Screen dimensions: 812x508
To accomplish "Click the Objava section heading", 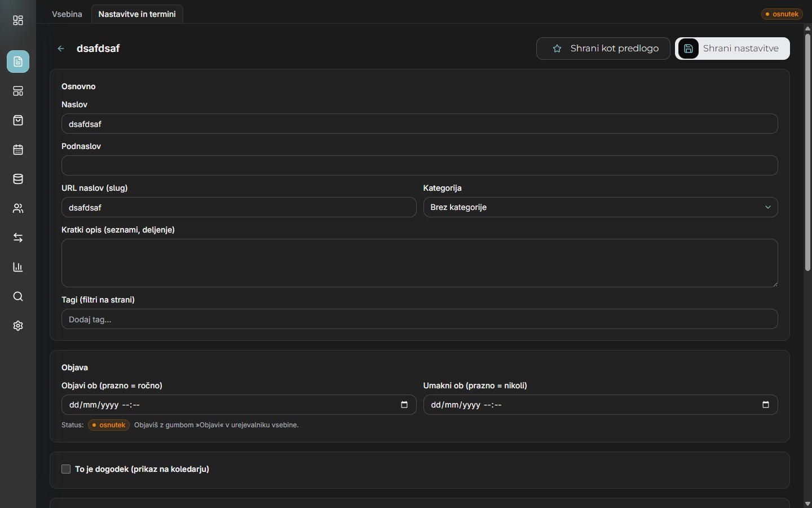I will 74,367.
